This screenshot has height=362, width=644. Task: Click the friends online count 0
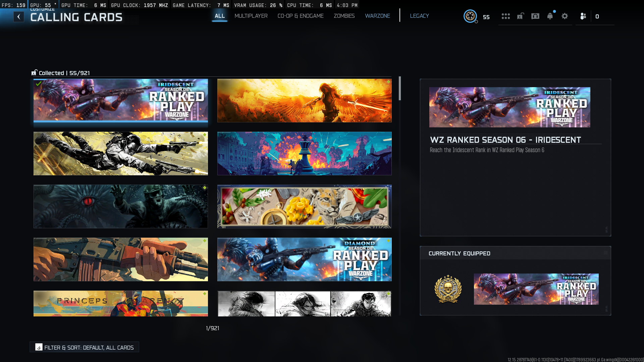pyautogui.click(x=597, y=16)
